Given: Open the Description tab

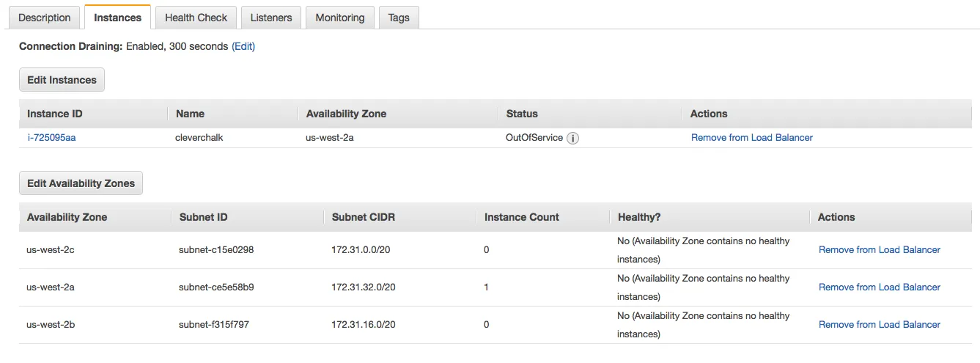Looking at the screenshot, I should point(44,18).
